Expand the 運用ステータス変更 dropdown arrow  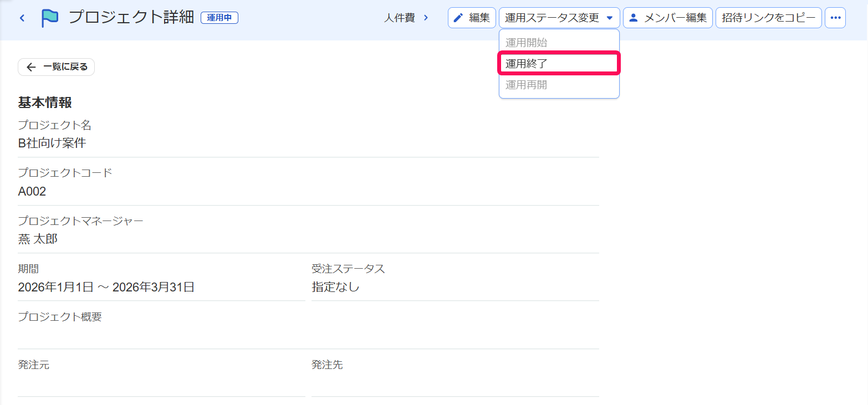pos(610,18)
